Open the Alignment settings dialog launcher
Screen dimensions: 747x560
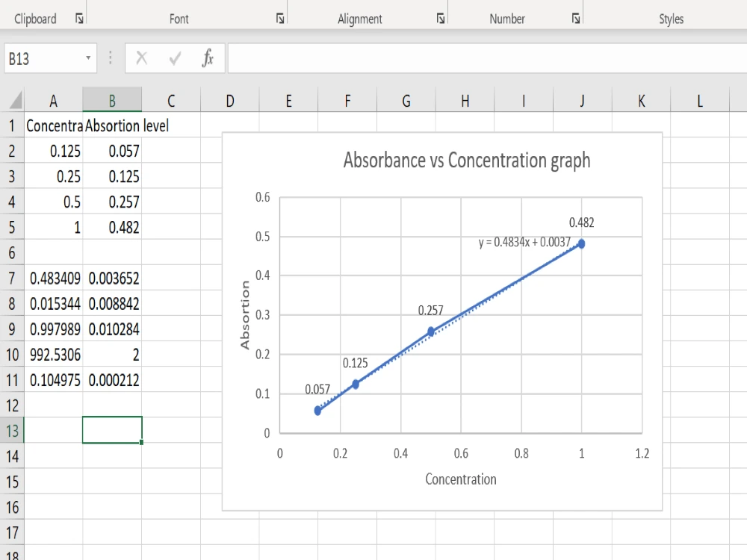441,19
